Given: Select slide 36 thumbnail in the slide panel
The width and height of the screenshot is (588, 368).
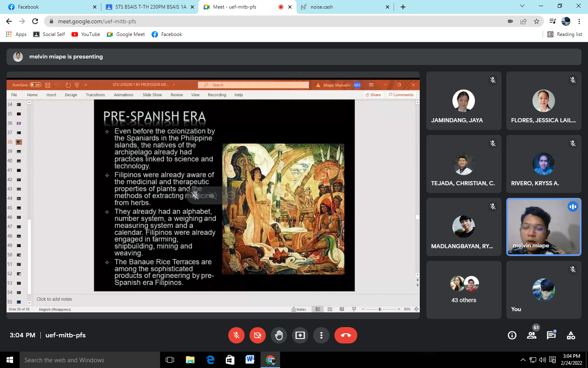Looking at the screenshot, I should pyautogui.click(x=19, y=123).
